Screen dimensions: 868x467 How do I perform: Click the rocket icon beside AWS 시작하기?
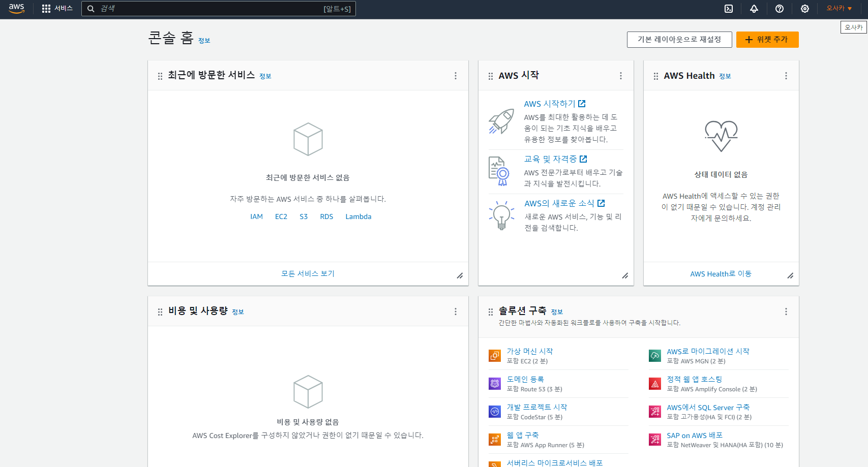501,121
